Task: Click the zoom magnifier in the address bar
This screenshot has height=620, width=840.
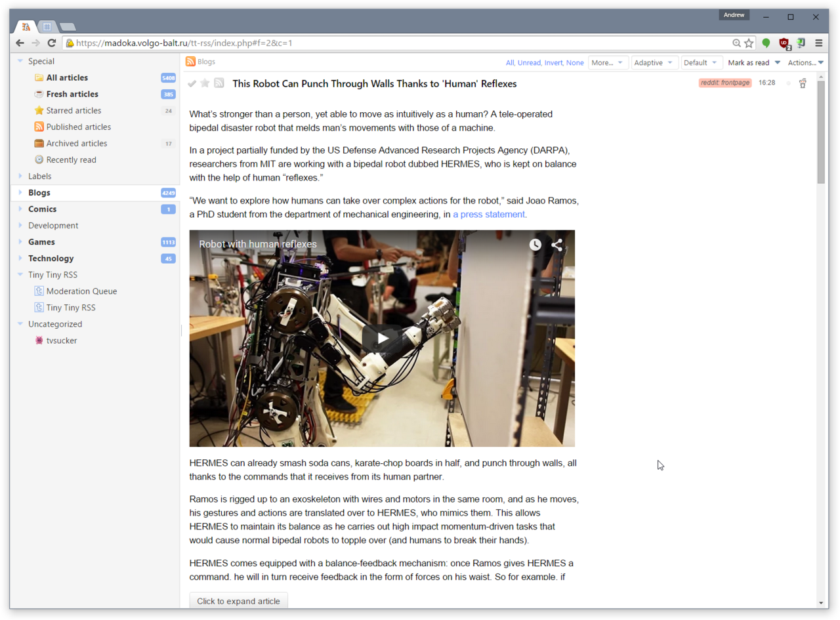Action: point(737,43)
